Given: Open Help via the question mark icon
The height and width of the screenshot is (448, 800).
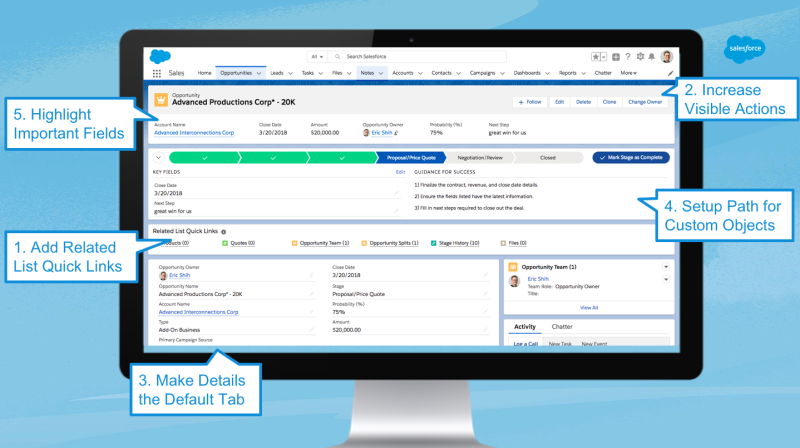Looking at the screenshot, I should [x=628, y=57].
